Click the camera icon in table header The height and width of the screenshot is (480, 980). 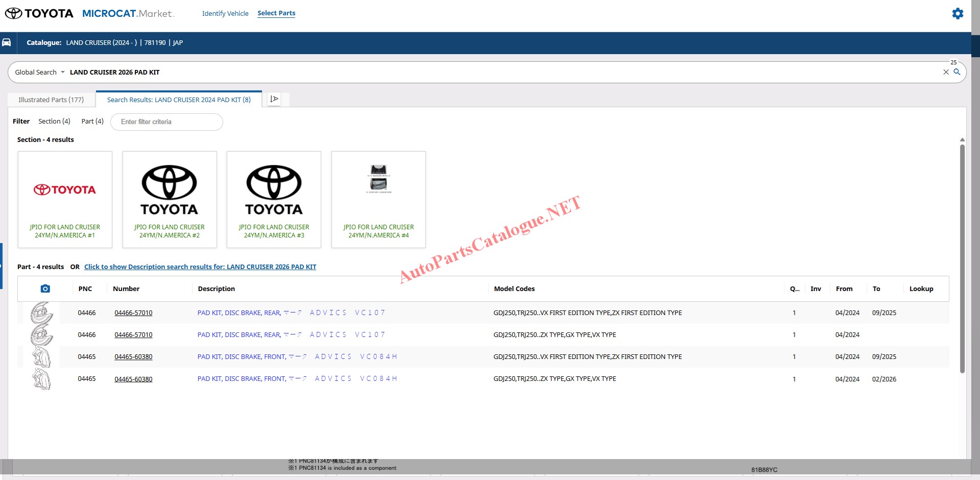click(45, 289)
